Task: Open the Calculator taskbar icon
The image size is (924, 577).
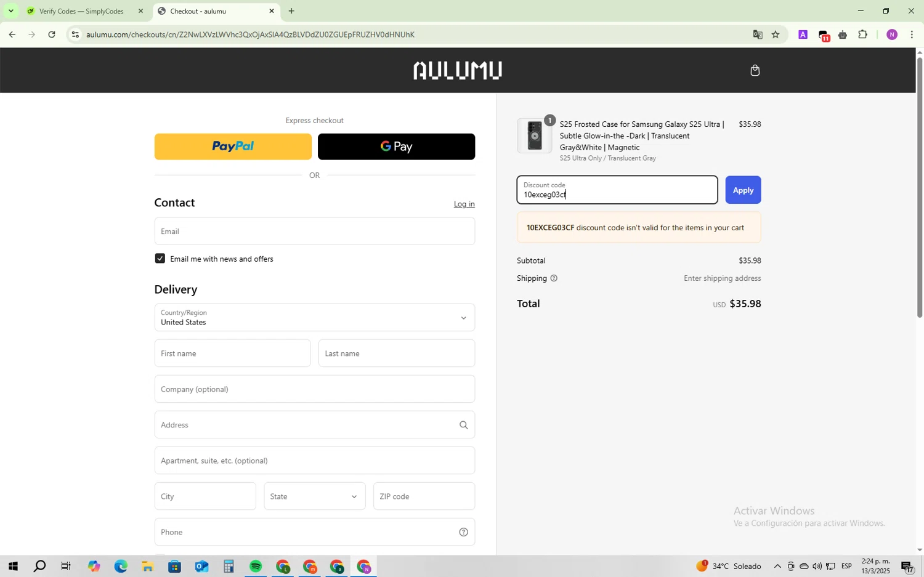Action: click(x=229, y=567)
